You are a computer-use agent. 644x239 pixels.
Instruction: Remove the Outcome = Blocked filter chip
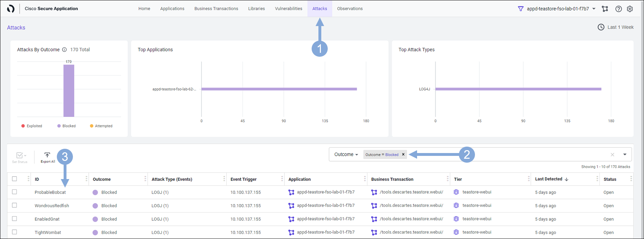point(403,154)
